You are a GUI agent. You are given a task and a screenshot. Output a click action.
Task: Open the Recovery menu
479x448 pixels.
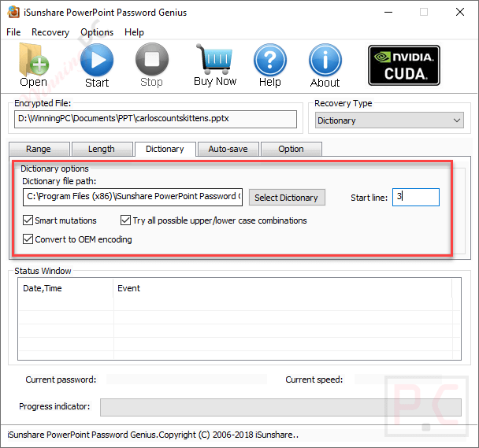click(50, 32)
